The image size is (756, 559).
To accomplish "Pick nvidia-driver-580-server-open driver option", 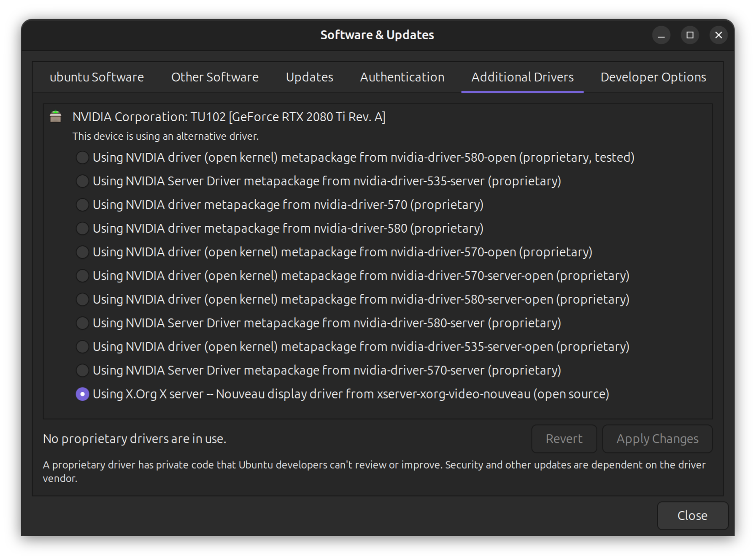I will point(82,299).
